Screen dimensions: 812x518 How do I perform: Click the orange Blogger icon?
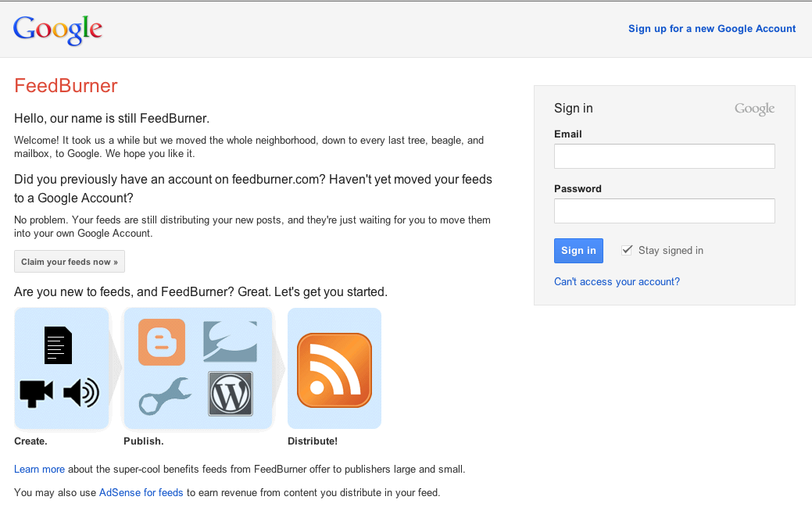162,342
